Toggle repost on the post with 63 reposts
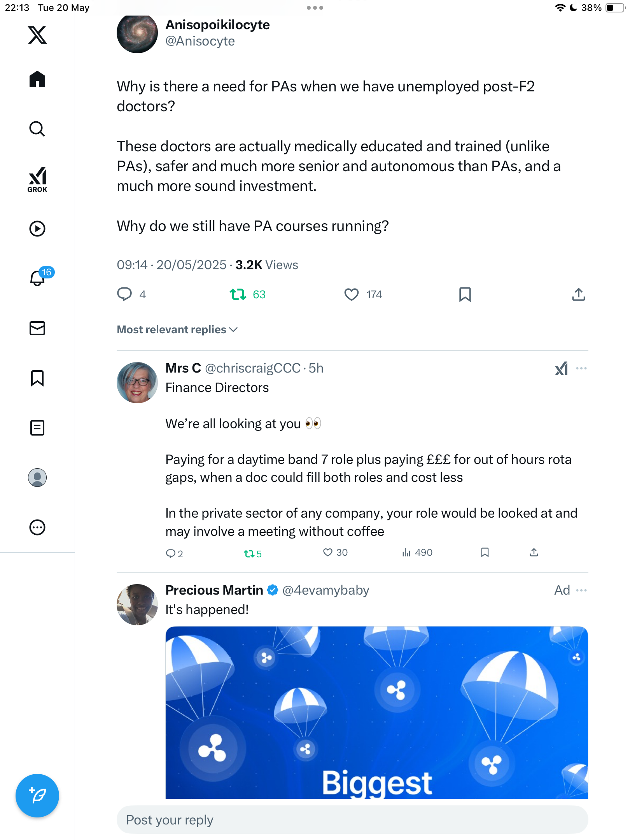630x840 pixels. 247,295
